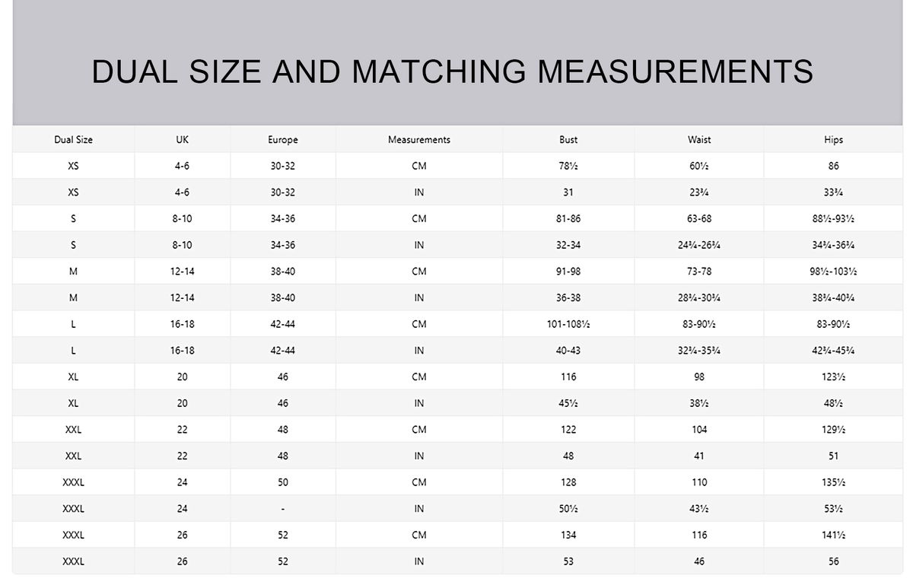This screenshot has height=588, width=913.
Task: Click the 81-86 bust range cell
Action: (x=568, y=218)
